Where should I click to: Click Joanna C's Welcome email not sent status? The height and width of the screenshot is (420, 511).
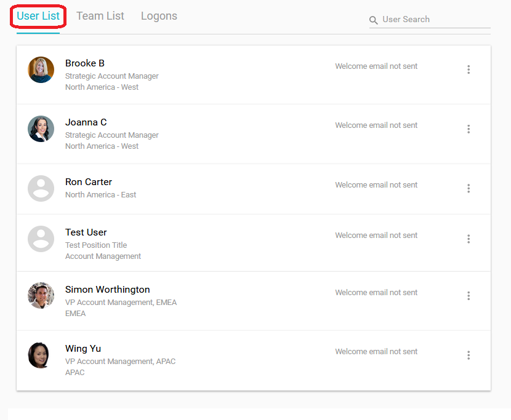tap(376, 125)
